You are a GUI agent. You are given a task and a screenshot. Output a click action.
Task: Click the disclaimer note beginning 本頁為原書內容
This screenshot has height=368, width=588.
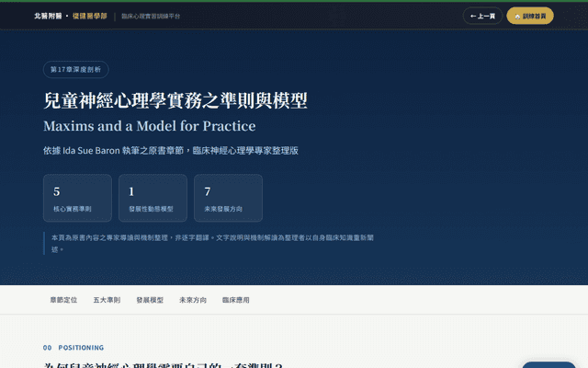click(x=212, y=243)
